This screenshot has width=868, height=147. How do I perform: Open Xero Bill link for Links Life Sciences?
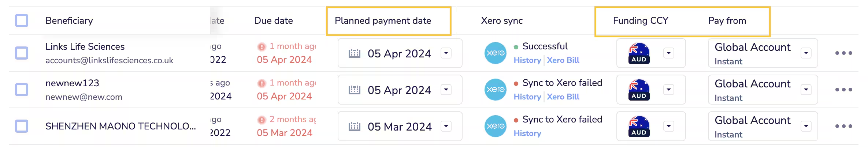point(563,60)
